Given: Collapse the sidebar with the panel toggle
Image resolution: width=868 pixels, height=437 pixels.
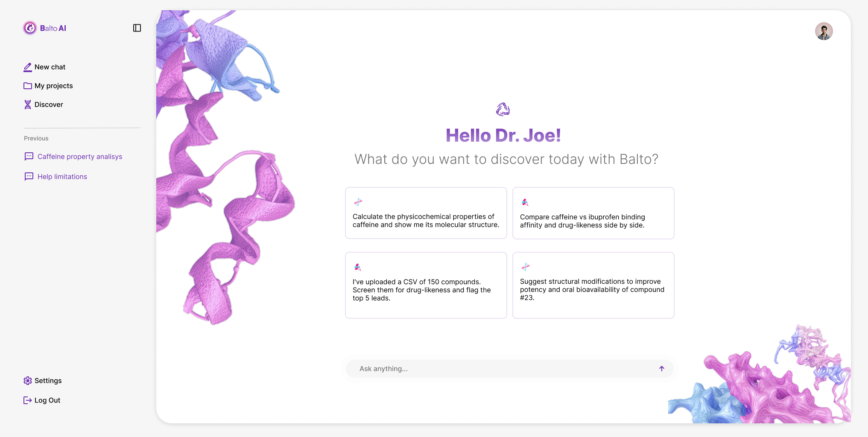Looking at the screenshot, I should [x=137, y=27].
